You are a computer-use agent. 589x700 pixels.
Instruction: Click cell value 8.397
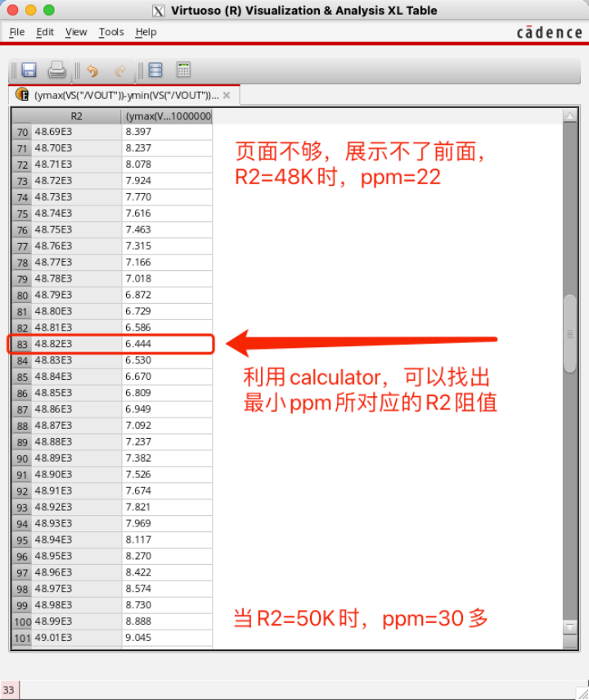click(x=168, y=132)
